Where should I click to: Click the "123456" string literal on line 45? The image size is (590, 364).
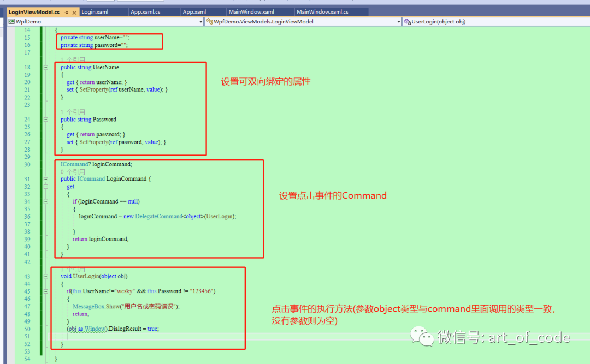point(202,291)
